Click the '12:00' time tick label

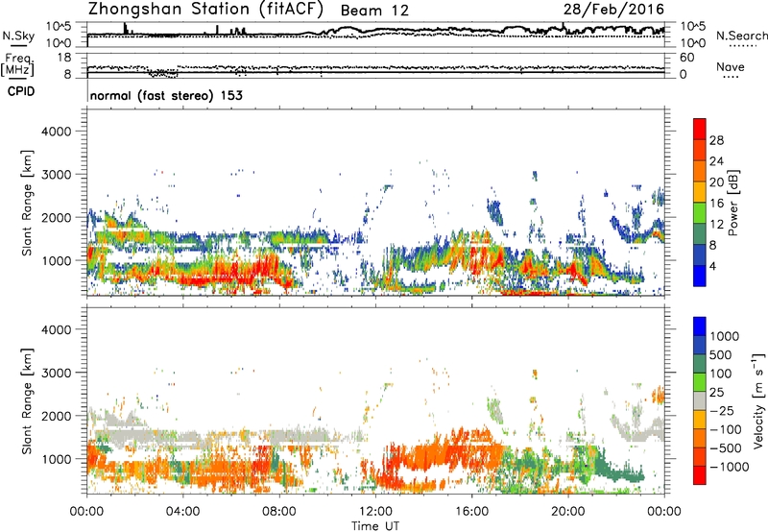[375, 512]
